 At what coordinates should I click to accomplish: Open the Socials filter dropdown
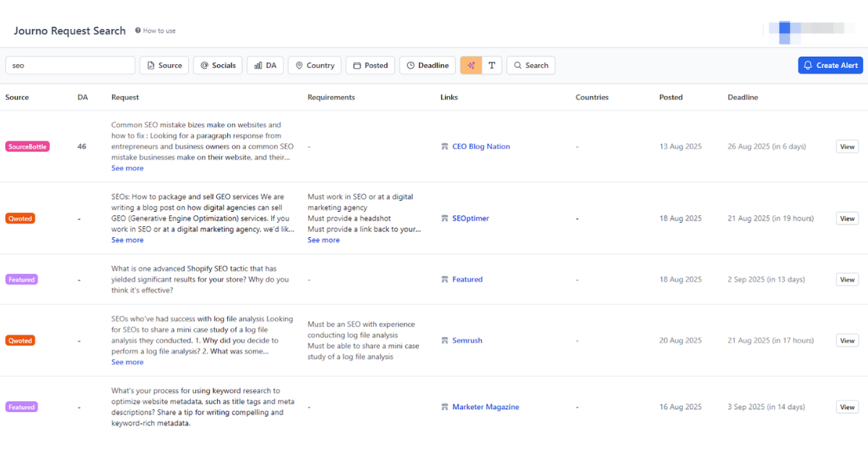click(218, 65)
